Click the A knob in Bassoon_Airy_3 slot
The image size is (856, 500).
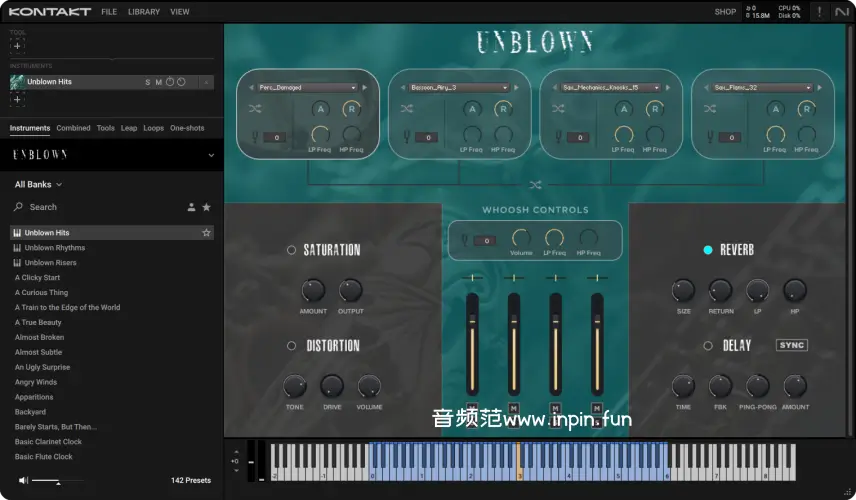point(472,109)
